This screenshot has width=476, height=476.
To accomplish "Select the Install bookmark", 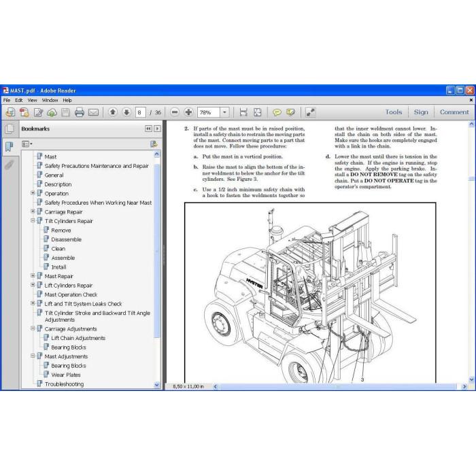I will coord(58,267).
